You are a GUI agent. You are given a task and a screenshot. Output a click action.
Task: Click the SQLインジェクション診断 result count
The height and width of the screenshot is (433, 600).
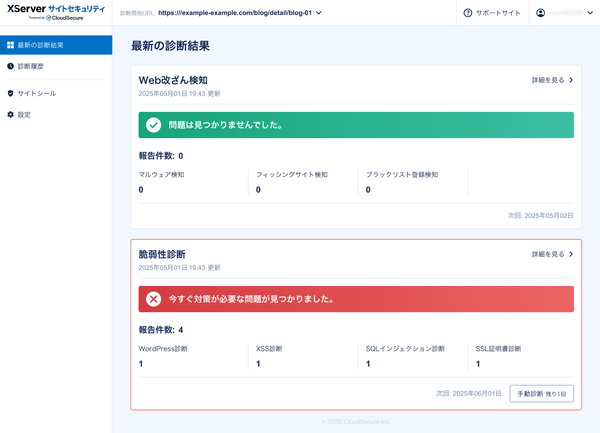pos(367,364)
